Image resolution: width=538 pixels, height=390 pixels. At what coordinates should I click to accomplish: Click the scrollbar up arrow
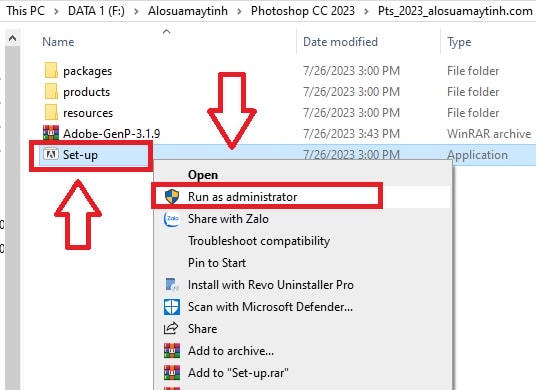(x=13, y=38)
